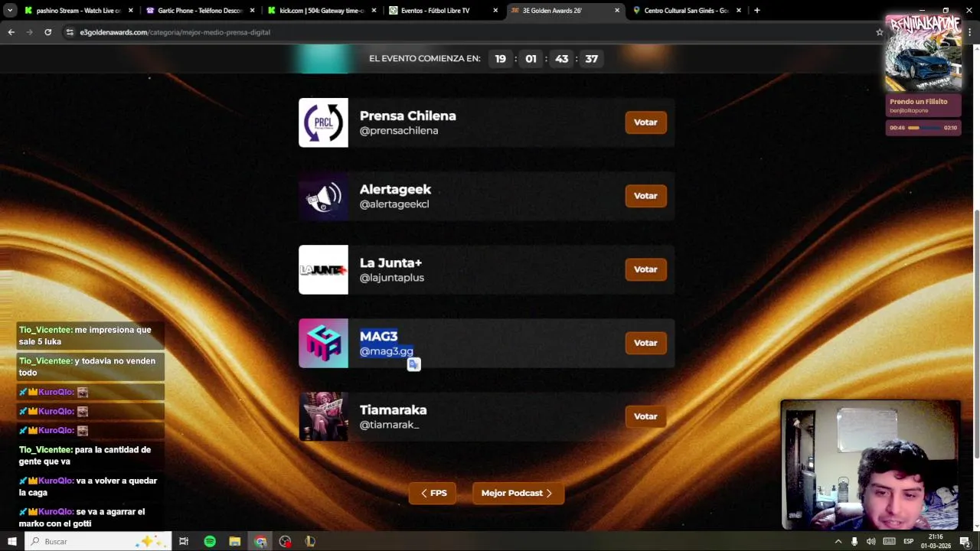Vote for La Junta+

(645, 269)
